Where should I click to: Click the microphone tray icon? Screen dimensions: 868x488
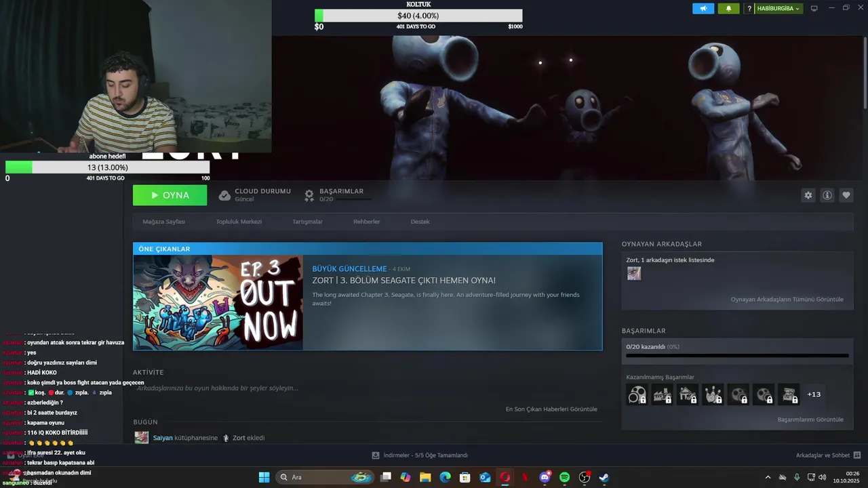click(x=797, y=477)
